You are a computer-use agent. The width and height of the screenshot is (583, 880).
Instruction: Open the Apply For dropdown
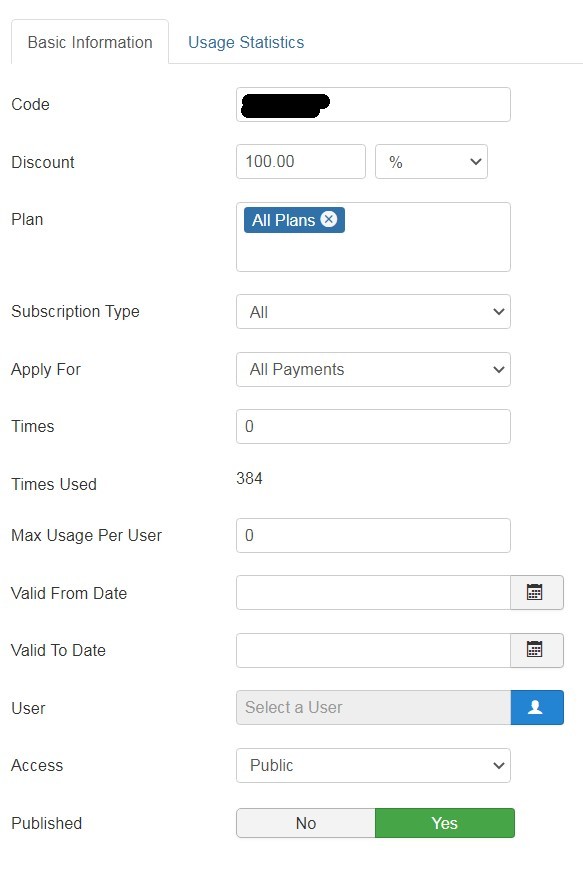pyautogui.click(x=373, y=369)
